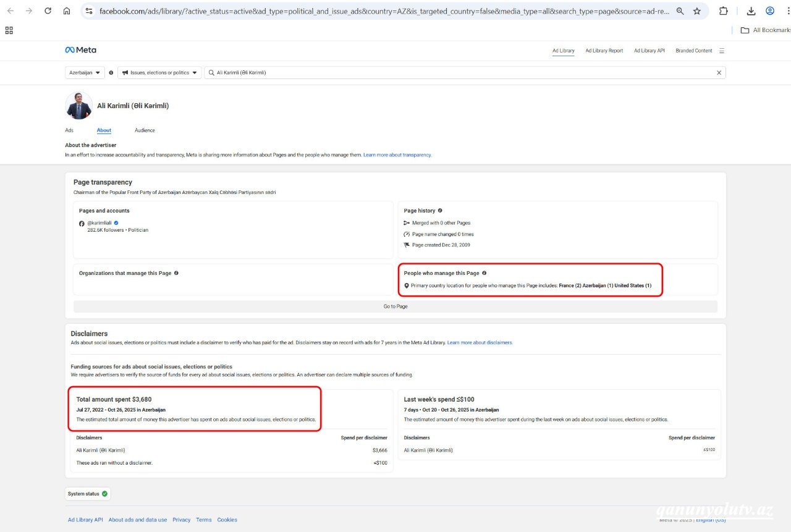Viewport: 791px width, 532px height.
Task: Expand the Azerbaijan country dropdown
Action: pyautogui.click(x=85, y=73)
